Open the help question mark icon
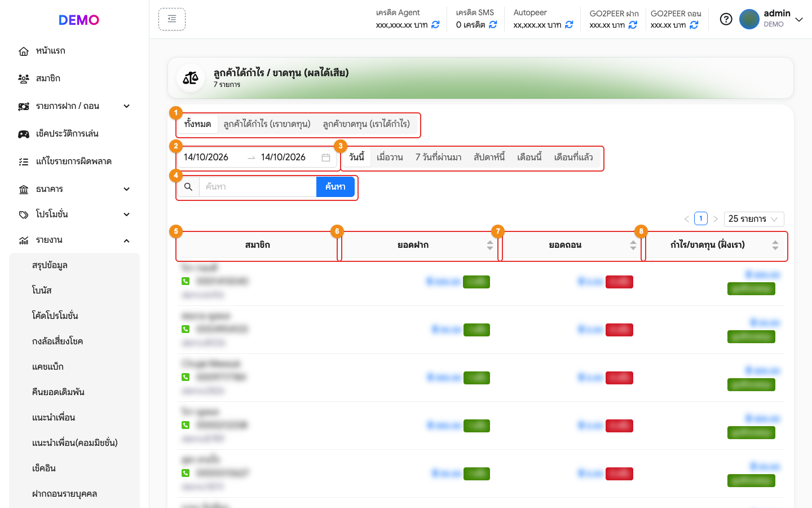The image size is (812, 508). [726, 19]
